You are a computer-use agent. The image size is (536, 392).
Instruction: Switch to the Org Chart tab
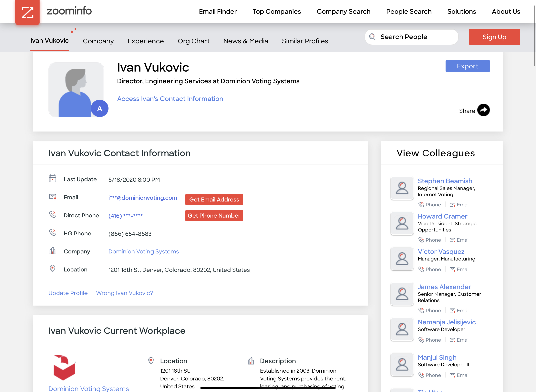[x=194, y=41]
